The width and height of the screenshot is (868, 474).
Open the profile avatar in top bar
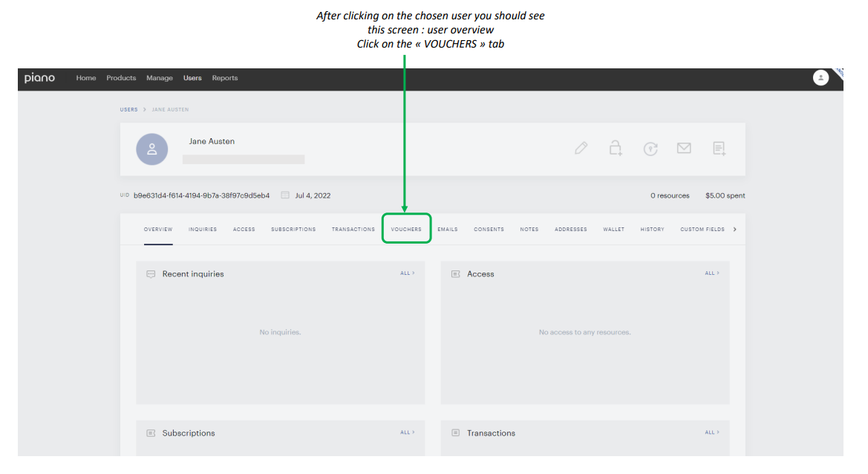820,77
